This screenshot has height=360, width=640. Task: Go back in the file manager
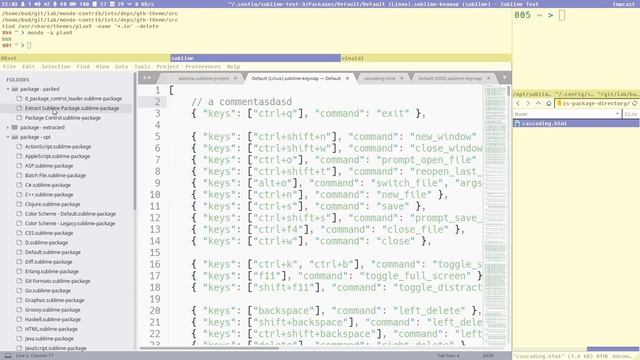click(x=518, y=104)
